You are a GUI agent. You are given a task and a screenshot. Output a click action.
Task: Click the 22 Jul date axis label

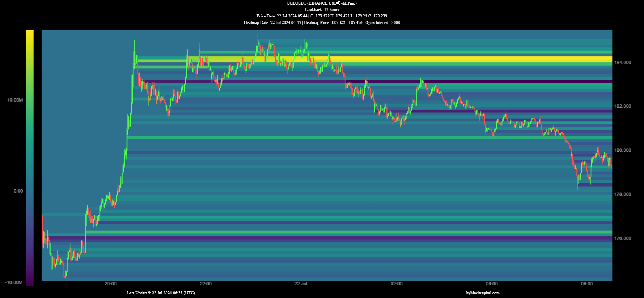[301, 284]
